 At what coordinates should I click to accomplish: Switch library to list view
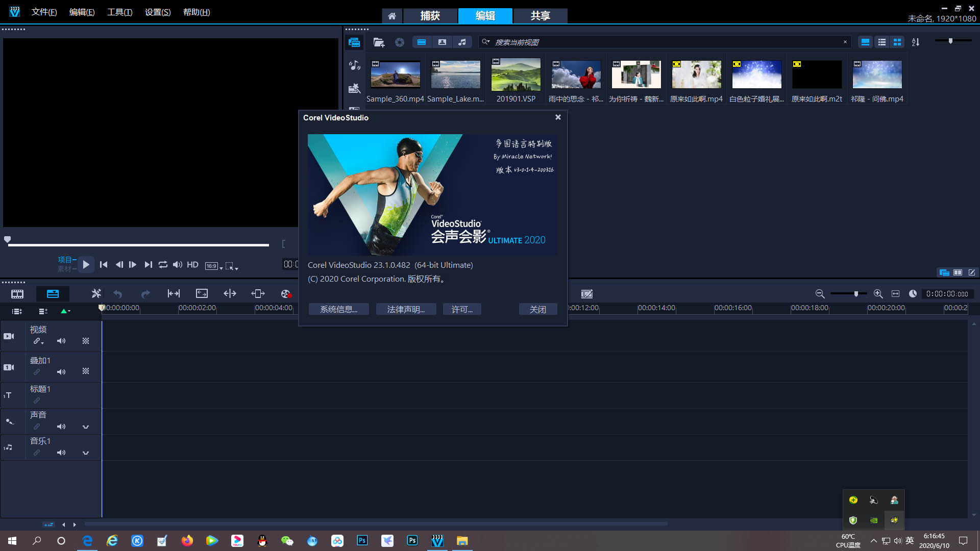[x=881, y=42]
